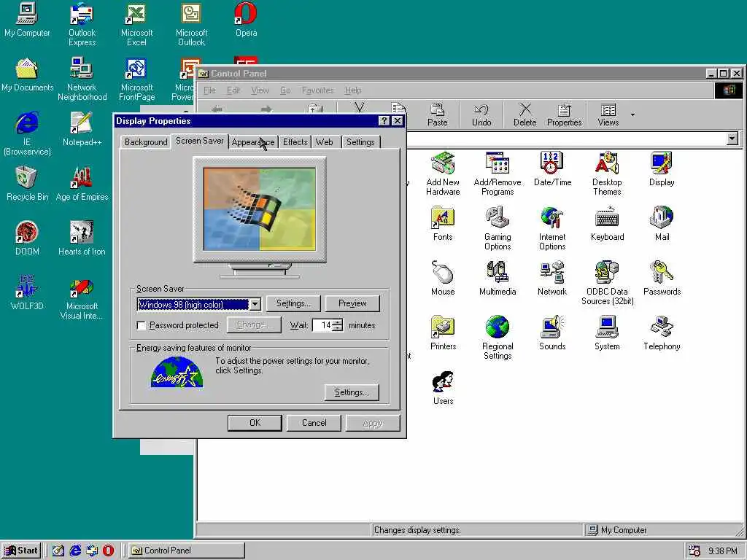This screenshot has height=560, width=747.
Task: Open Internet Options icon
Action: point(552,228)
